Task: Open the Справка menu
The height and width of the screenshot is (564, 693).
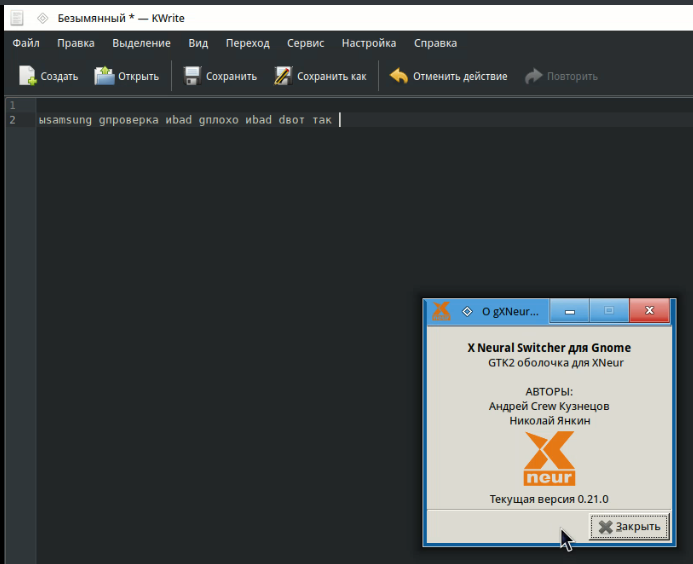Action: (x=435, y=43)
